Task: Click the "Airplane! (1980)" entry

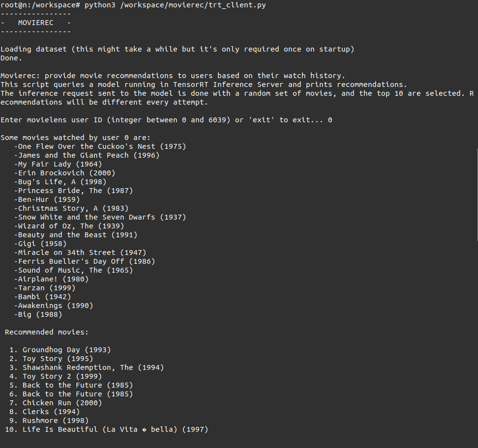Action: pos(53,279)
